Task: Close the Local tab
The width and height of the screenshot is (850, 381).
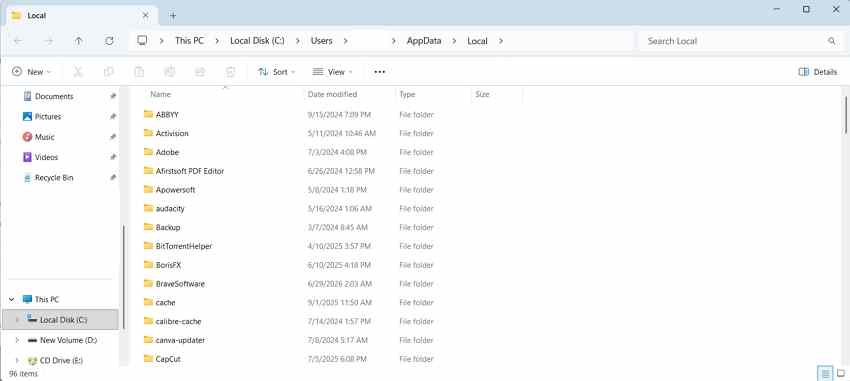Action: [x=145, y=15]
